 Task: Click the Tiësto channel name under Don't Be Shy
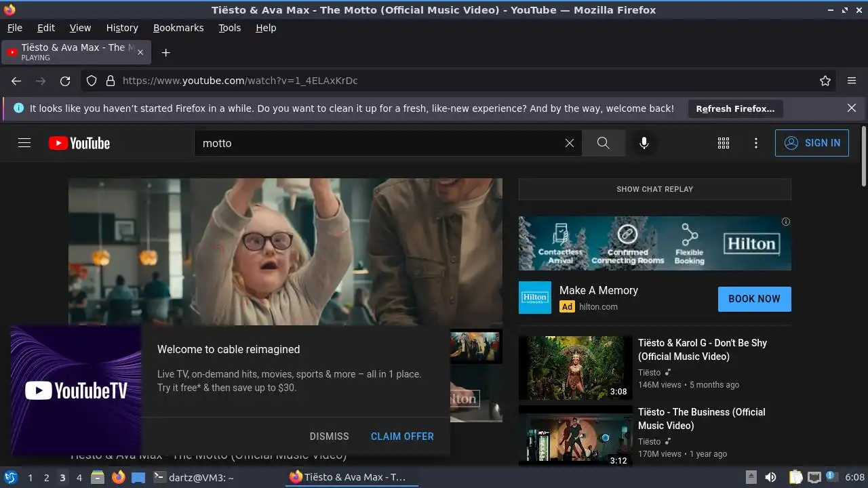click(x=649, y=372)
